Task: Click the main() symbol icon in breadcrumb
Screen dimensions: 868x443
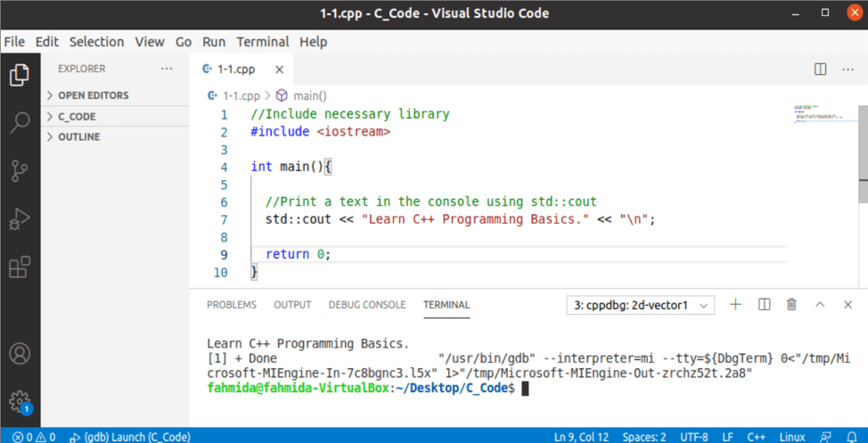Action: pos(282,95)
